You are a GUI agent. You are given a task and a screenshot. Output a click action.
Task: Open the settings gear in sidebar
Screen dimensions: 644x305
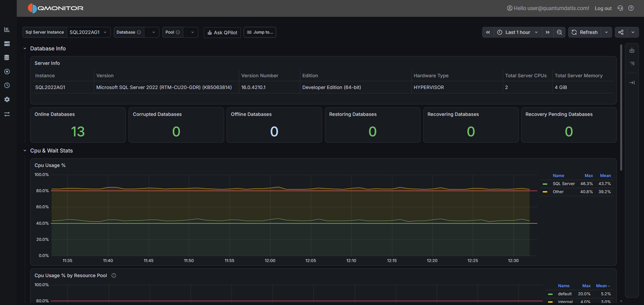tap(7, 99)
